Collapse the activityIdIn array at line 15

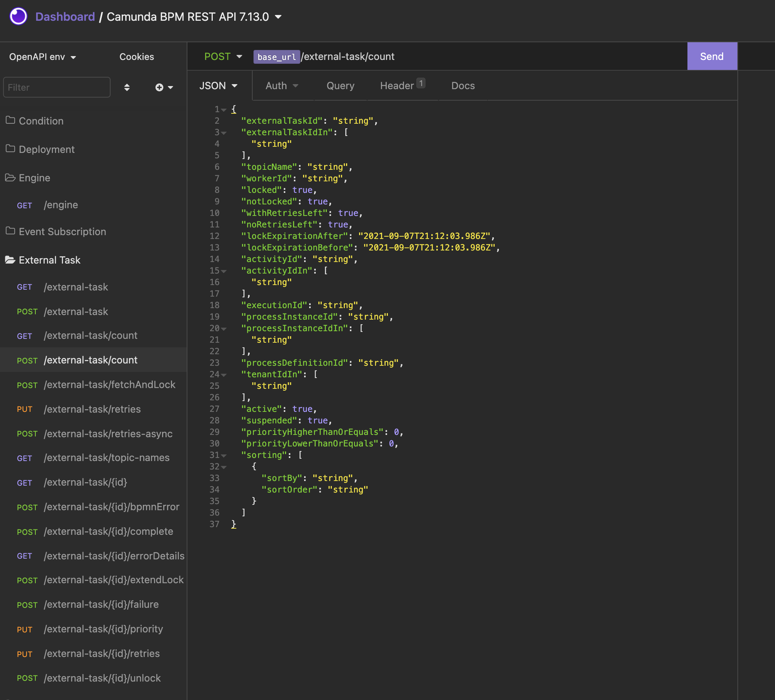tap(224, 272)
